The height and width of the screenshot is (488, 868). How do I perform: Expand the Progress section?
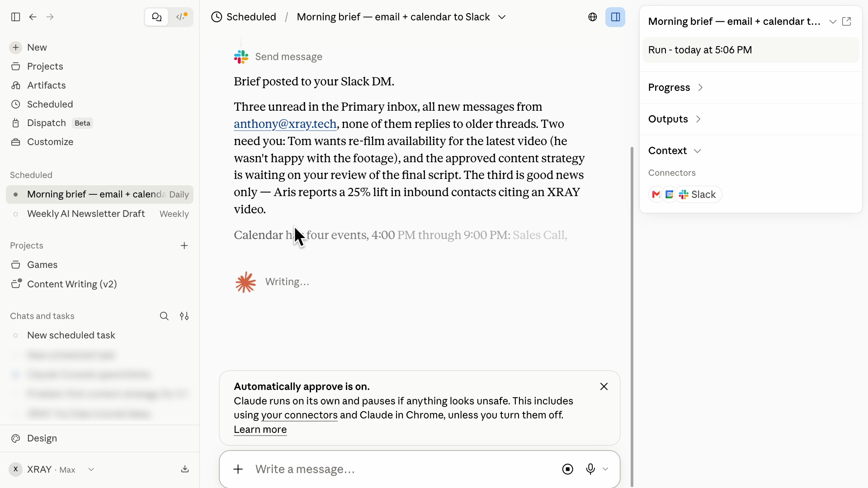[x=675, y=88]
